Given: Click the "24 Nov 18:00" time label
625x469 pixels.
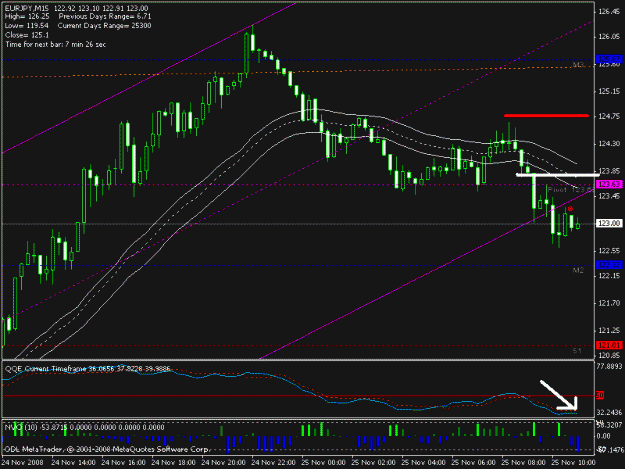Looking at the screenshot, I should coord(173,463).
